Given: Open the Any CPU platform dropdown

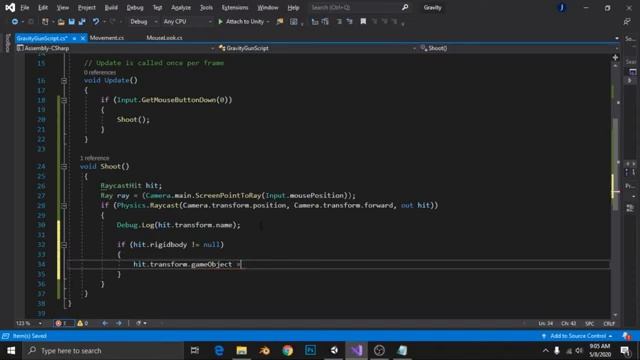Looking at the screenshot, I should point(187,22).
